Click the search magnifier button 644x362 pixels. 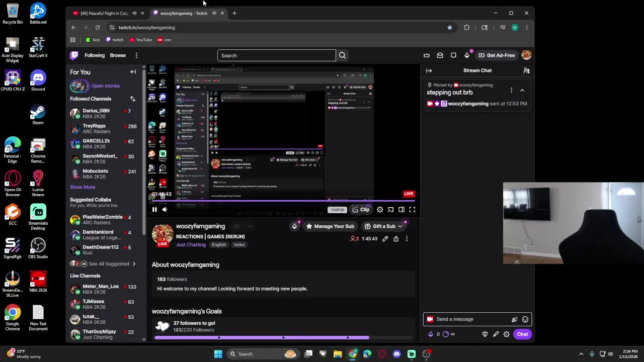click(342, 55)
